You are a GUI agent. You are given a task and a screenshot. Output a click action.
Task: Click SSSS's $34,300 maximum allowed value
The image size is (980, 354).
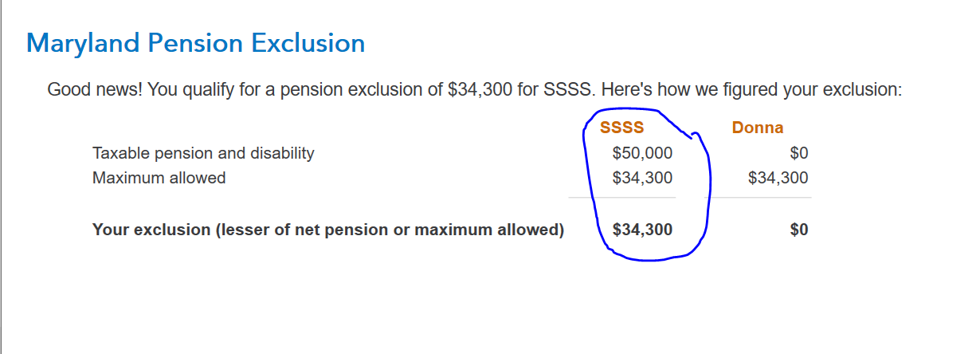[642, 178]
